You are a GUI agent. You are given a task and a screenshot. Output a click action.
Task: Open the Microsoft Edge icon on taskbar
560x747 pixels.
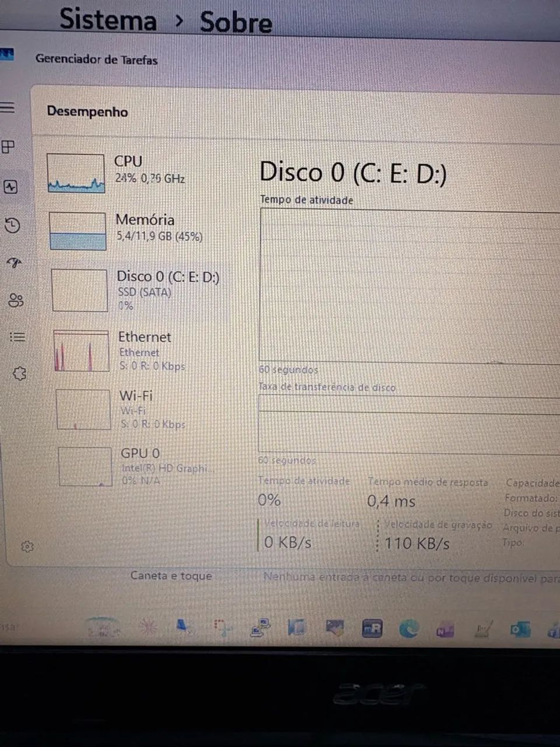[409, 629]
